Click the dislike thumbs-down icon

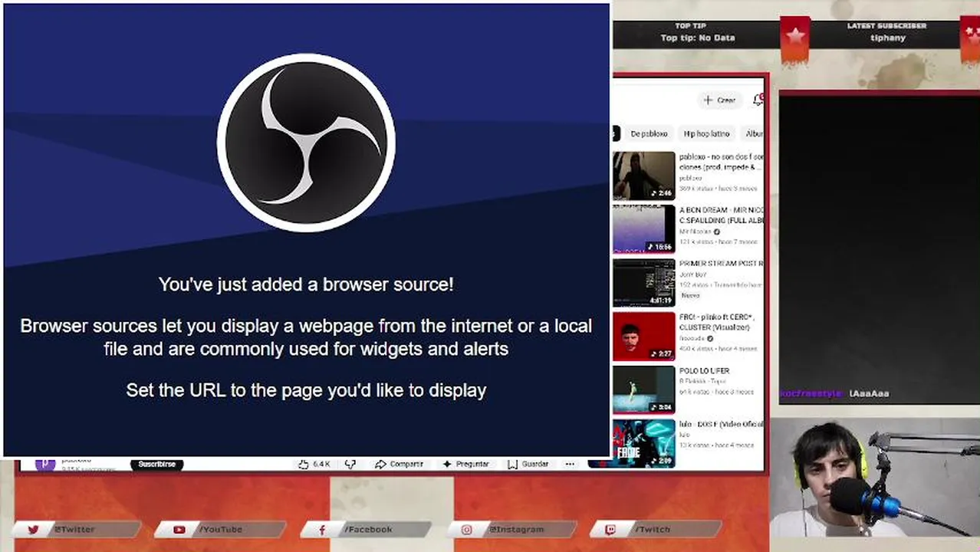[350, 464]
